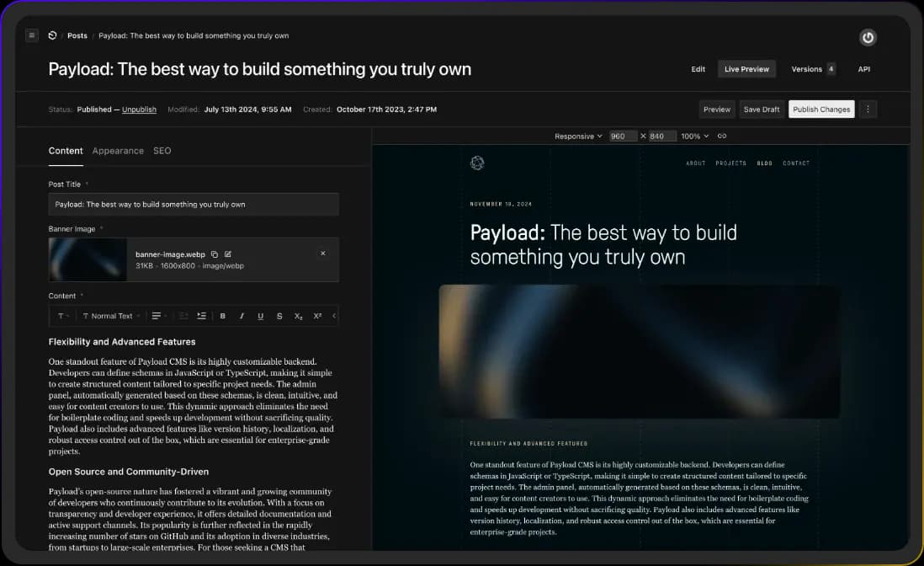Click the preview width field 960
This screenshot has height=566, width=924.
point(623,136)
